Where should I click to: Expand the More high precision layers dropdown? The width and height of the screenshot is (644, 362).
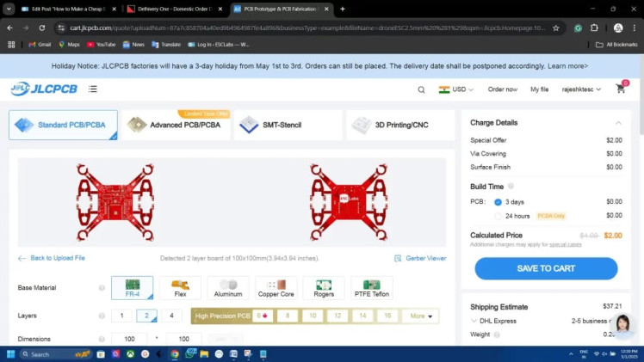click(421, 316)
